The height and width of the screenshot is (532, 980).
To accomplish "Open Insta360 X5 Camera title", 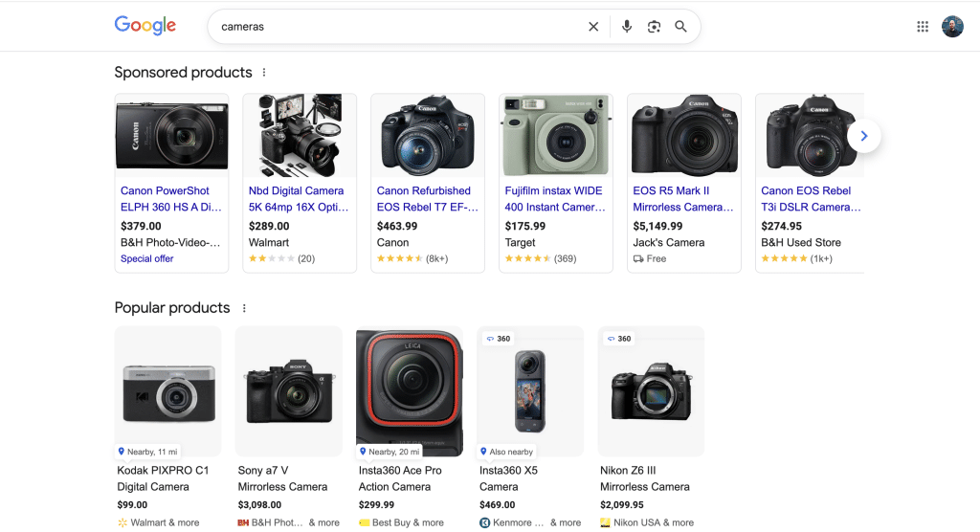I will tap(508, 478).
